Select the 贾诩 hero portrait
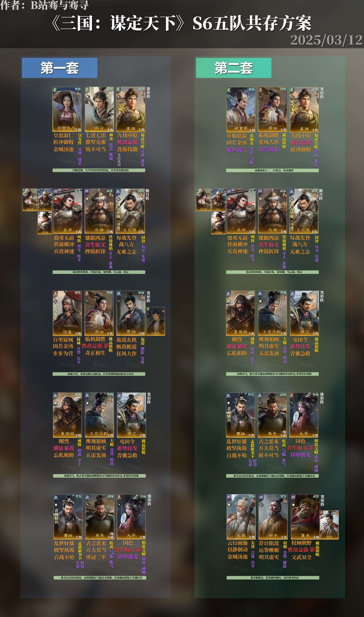 pyautogui.click(x=131, y=313)
